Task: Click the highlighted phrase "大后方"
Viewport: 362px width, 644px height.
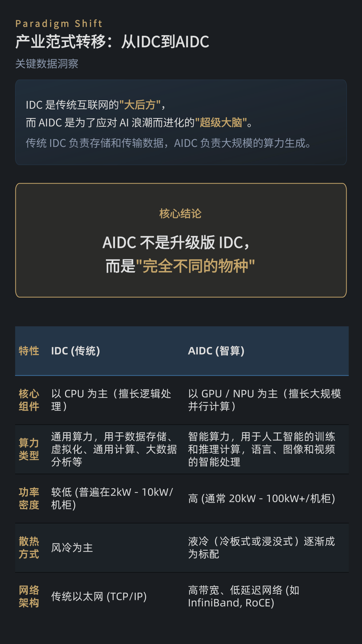Action: pyautogui.click(x=140, y=105)
